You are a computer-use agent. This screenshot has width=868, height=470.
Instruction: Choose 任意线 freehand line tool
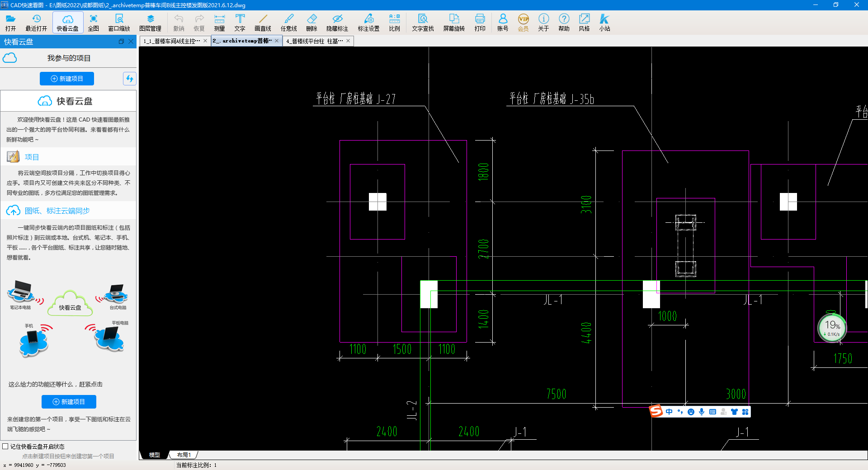(x=289, y=23)
